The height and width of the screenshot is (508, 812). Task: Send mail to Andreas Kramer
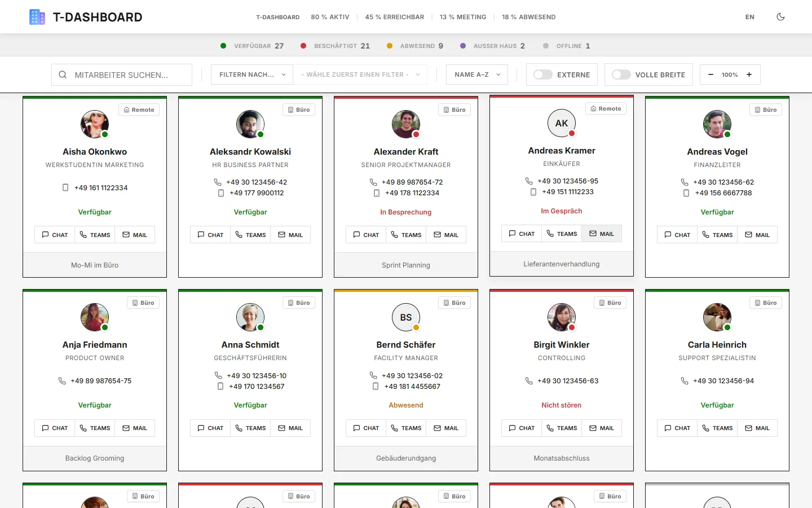click(x=602, y=234)
